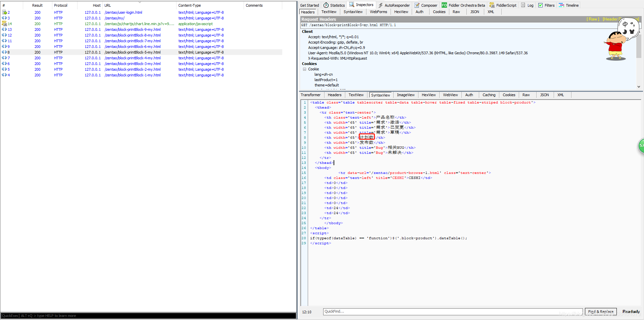644x320 pixels.
Task: Open request Cookies tab
Action: [439, 12]
